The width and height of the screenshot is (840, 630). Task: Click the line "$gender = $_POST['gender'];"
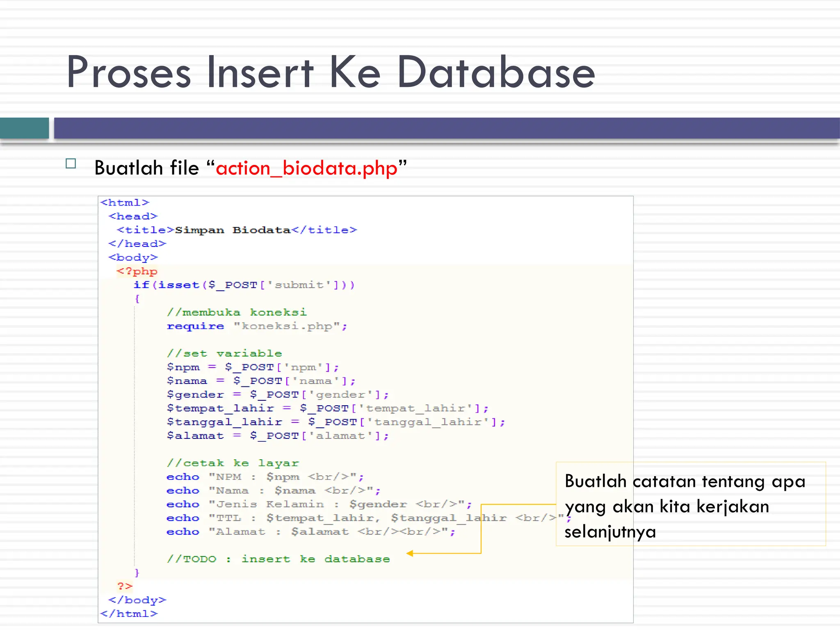278,395
